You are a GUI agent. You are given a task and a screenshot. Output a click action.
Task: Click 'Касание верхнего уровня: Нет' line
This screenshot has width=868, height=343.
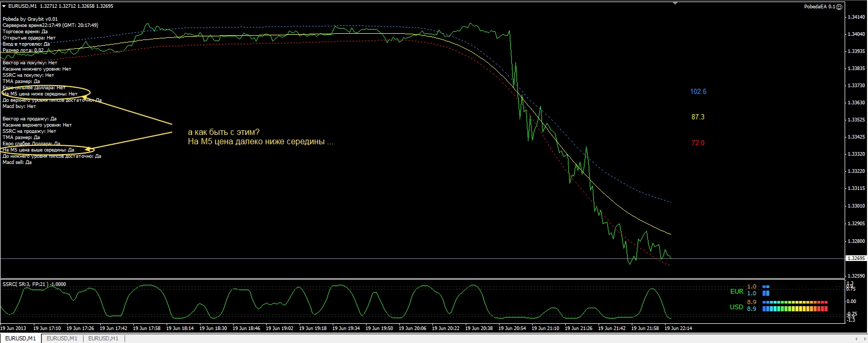[37, 125]
